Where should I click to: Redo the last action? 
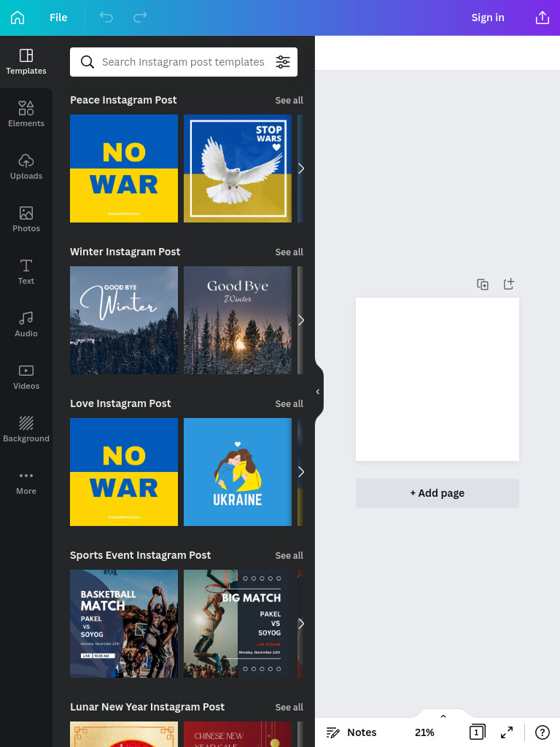click(140, 18)
